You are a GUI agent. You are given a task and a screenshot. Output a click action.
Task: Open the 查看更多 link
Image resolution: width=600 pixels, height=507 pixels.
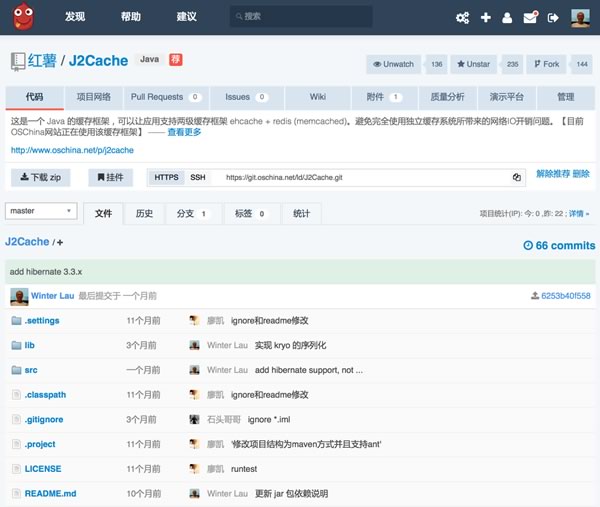tap(184, 132)
